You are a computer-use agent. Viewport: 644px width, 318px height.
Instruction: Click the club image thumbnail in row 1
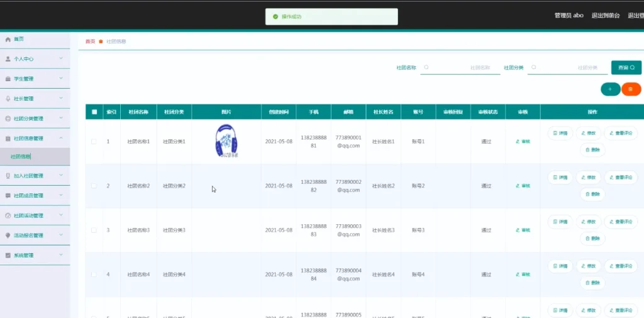coord(226,141)
